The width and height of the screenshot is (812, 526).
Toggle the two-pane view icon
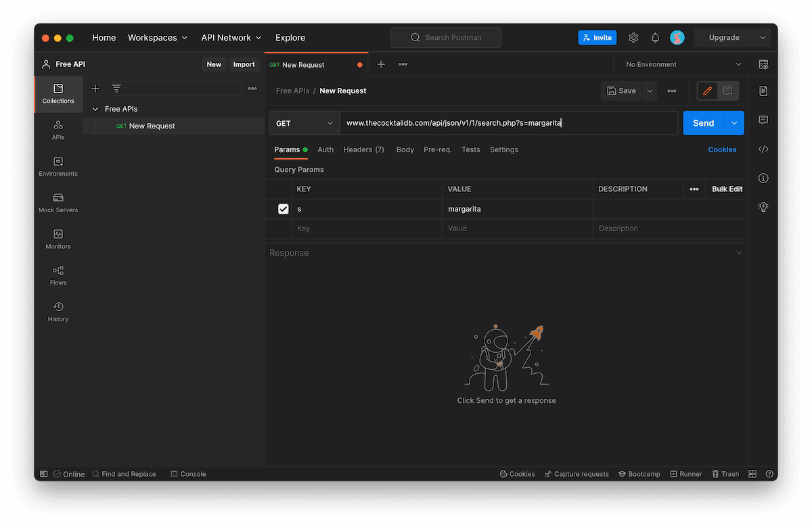752,474
